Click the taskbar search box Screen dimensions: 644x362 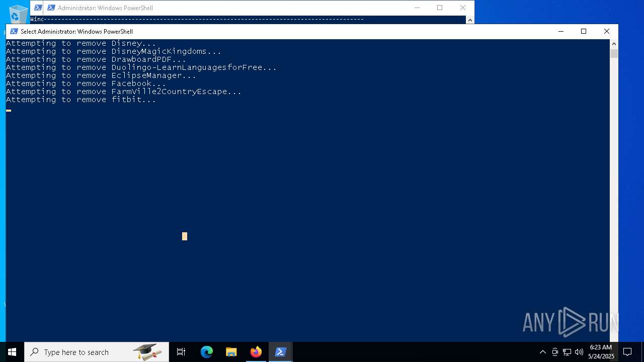[97, 352]
